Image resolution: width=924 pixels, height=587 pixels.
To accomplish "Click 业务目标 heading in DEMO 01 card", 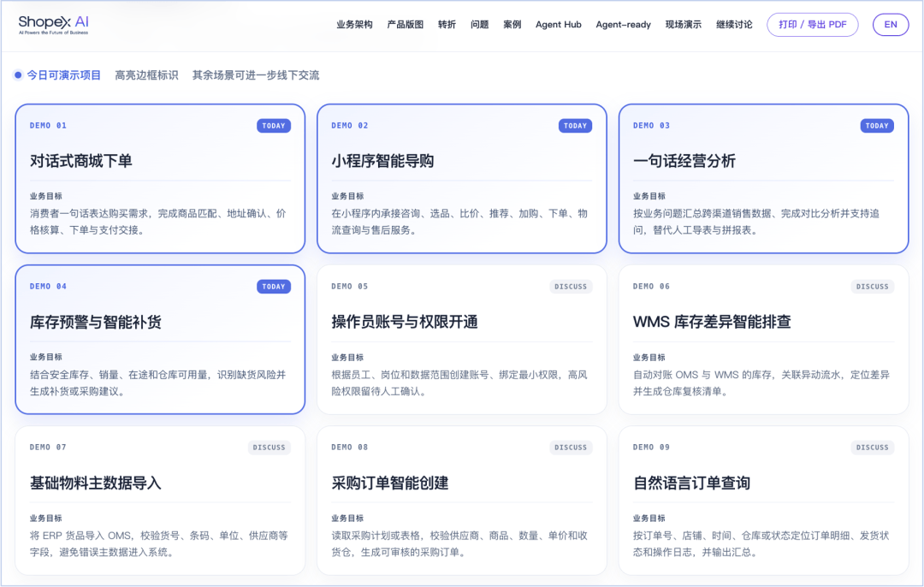I will pyautogui.click(x=46, y=196).
